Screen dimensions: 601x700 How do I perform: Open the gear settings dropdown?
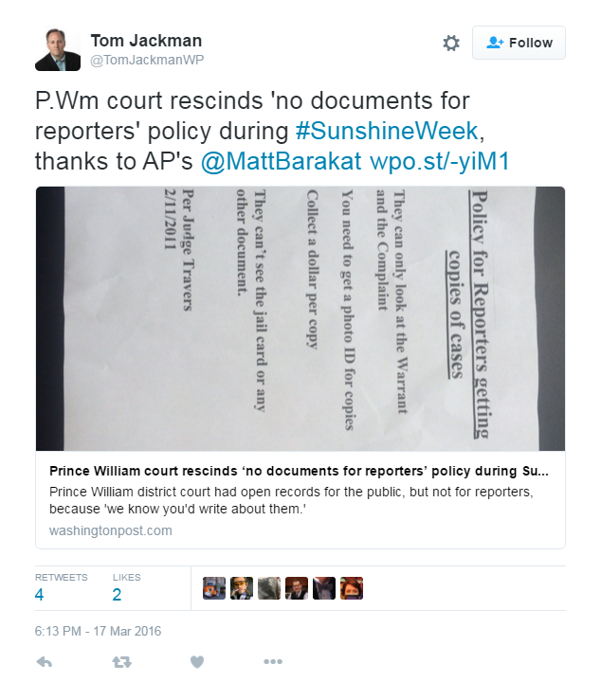(x=451, y=44)
